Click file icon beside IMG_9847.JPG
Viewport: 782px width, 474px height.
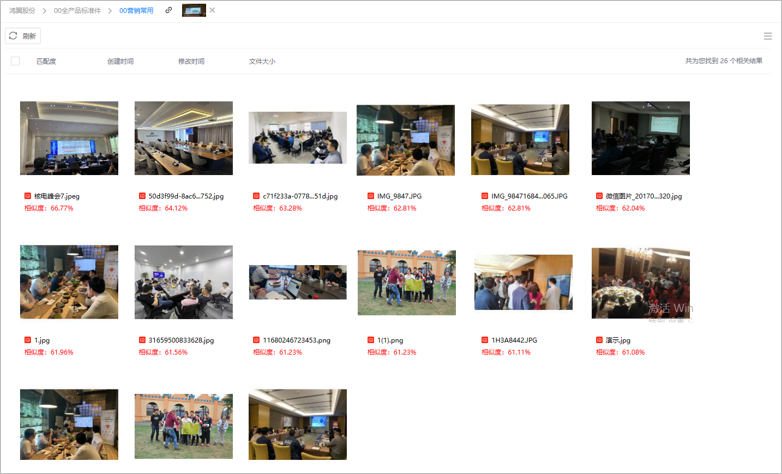pyautogui.click(x=371, y=196)
